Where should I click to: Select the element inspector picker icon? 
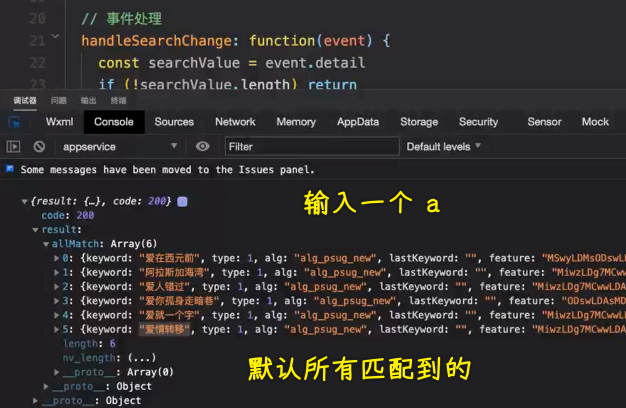14,122
